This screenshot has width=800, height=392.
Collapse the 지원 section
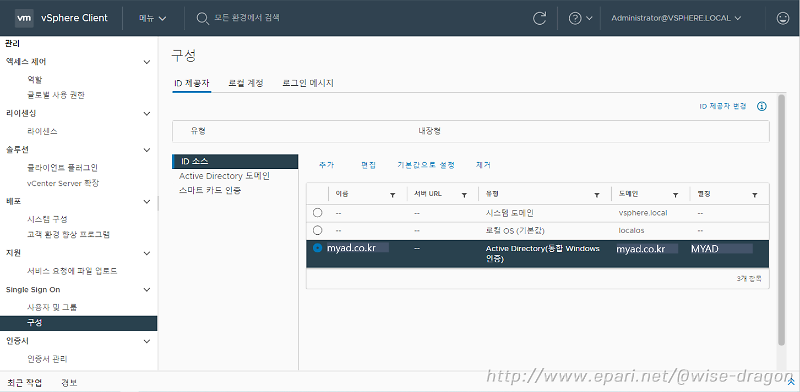pos(146,253)
